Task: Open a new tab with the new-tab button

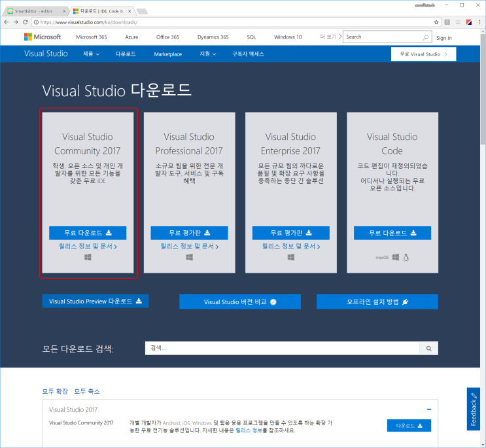Action: tap(142, 12)
